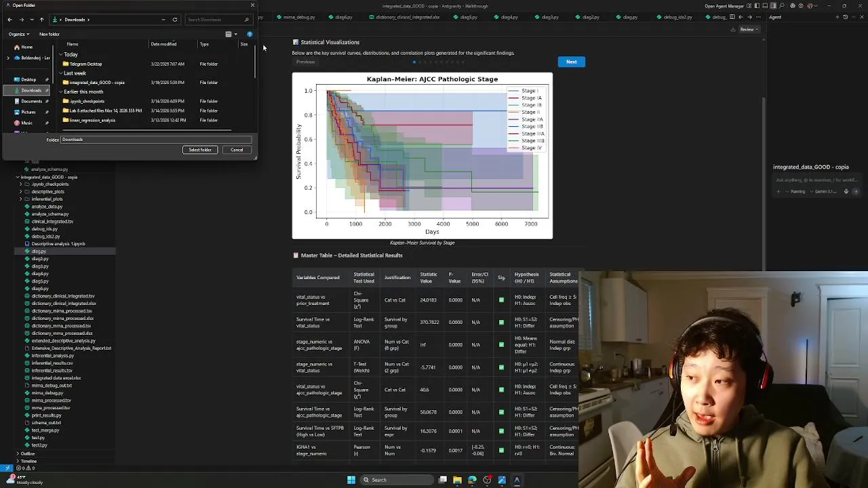Open Pictures in navigation pane
Image resolution: width=868 pixels, height=488 pixels.
point(28,112)
